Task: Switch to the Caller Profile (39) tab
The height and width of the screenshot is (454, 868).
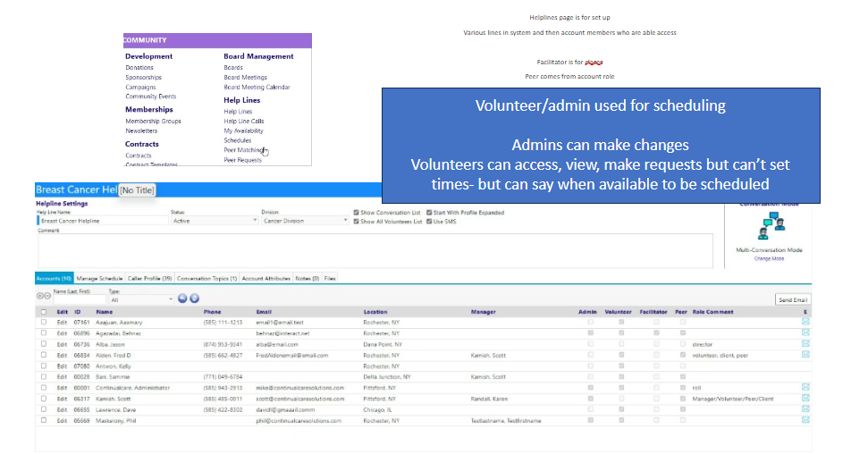Action: tap(149, 279)
